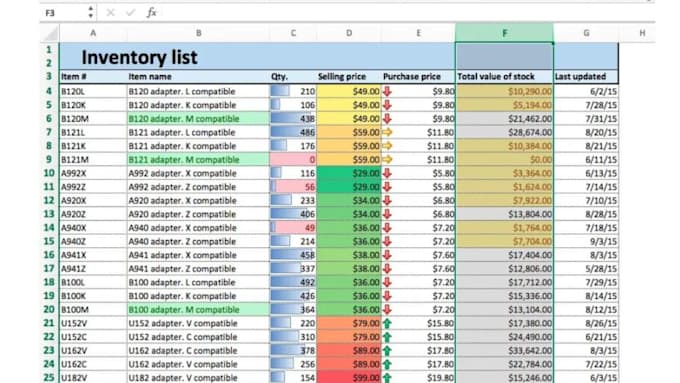Open the Name Box stepper arrows
Viewport: 680px width, 383px height.
point(90,13)
